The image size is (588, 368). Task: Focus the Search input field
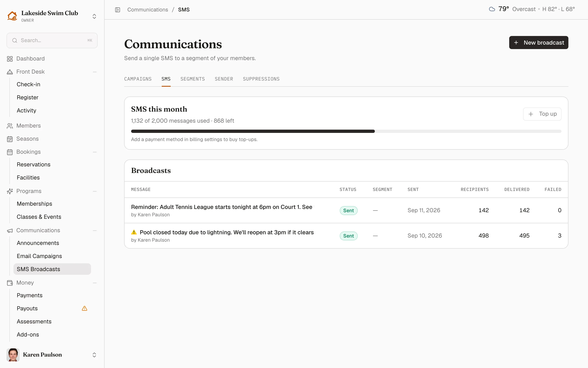coord(52,40)
